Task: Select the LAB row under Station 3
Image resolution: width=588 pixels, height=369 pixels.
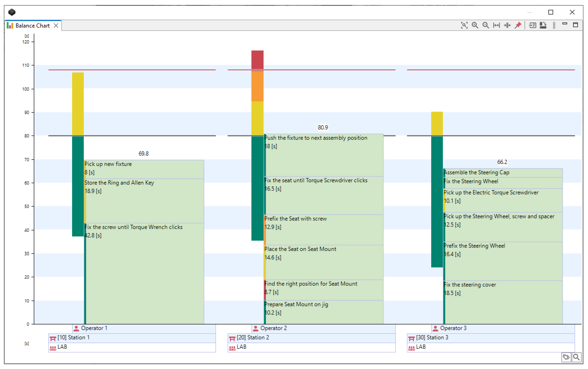Action: pyautogui.click(x=421, y=347)
